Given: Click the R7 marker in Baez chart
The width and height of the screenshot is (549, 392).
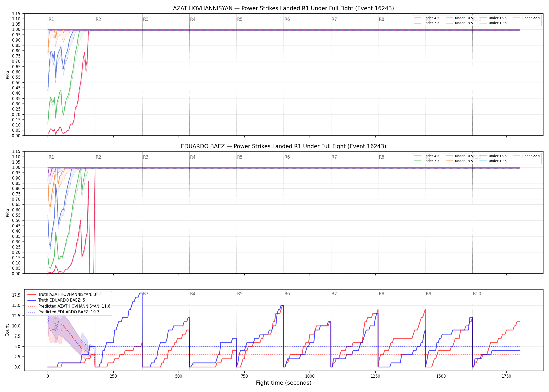Looking at the screenshot, I should (x=334, y=157).
